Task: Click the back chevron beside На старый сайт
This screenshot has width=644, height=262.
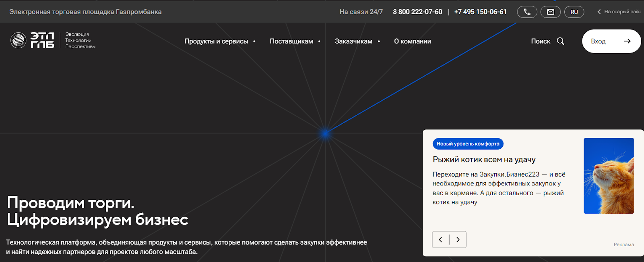Action: point(599,12)
